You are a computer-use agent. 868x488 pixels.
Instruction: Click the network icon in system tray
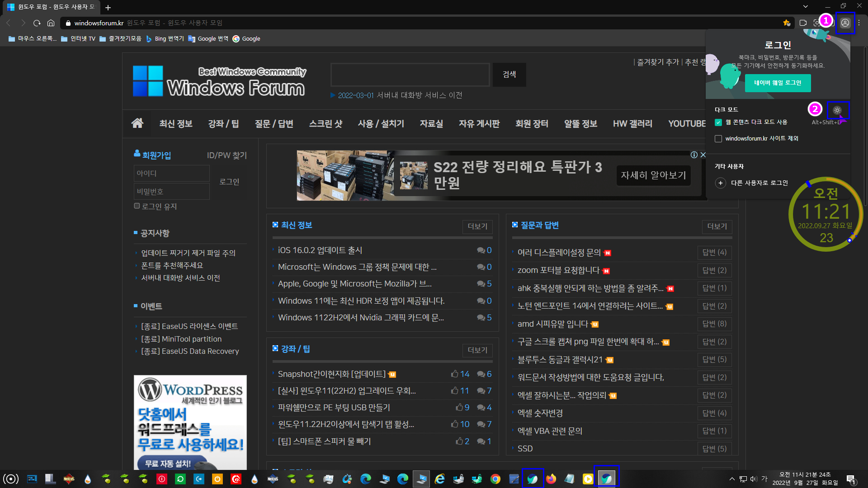coord(743,479)
